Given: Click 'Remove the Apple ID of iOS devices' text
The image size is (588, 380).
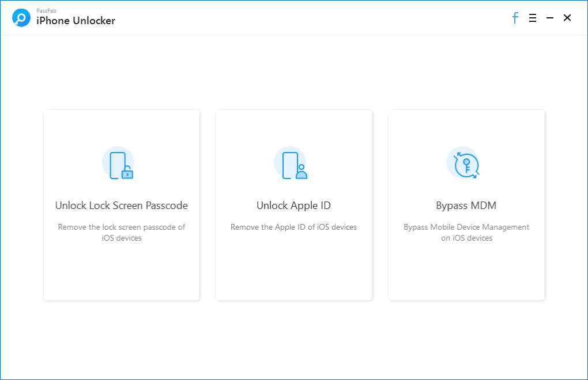Looking at the screenshot, I should (293, 227).
